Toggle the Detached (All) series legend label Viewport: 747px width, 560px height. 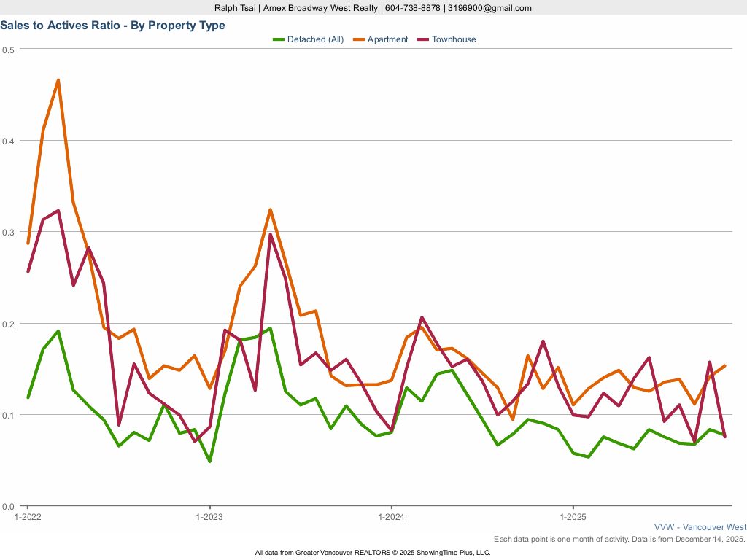[x=315, y=39]
